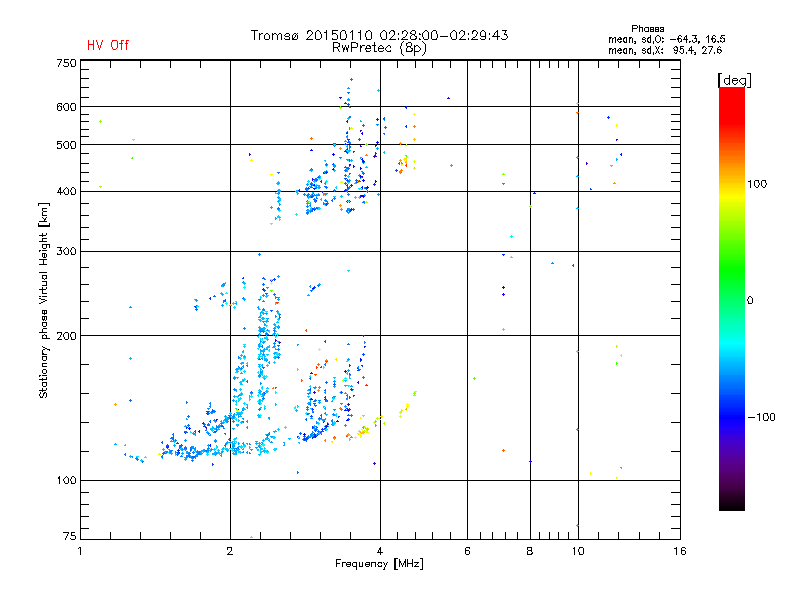Click the '600' y-axis tick label
Screen dimensions: 800x600
(x=66, y=107)
